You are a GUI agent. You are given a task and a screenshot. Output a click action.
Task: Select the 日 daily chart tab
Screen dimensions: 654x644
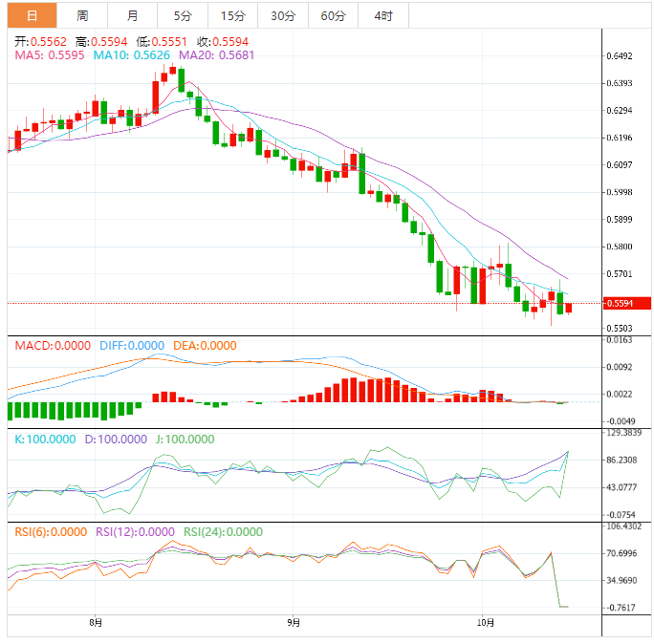[x=33, y=15]
